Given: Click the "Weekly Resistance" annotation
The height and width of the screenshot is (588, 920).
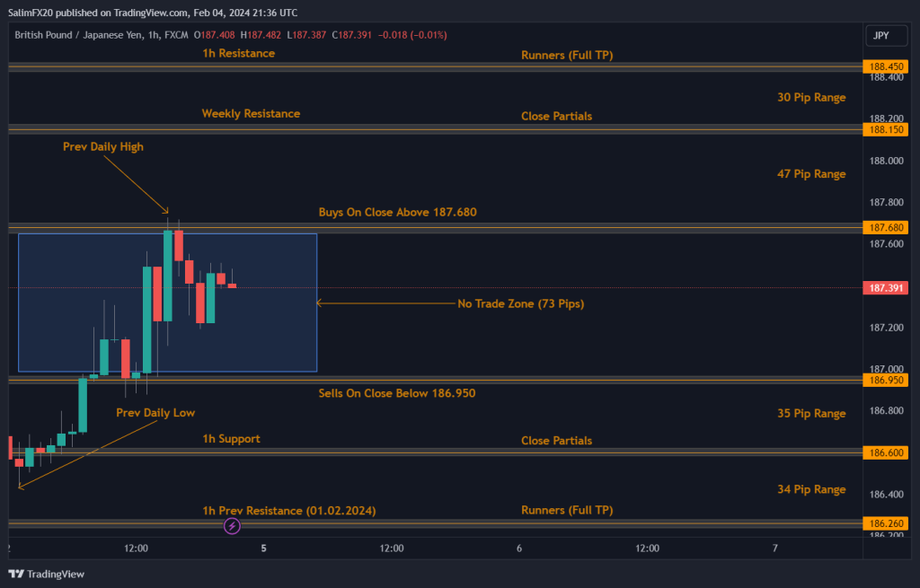Looking at the screenshot, I should [x=251, y=114].
